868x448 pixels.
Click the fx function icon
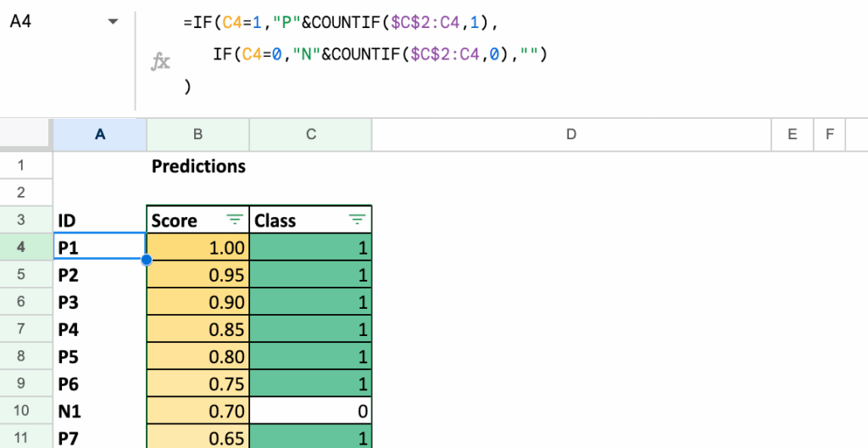(x=160, y=61)
